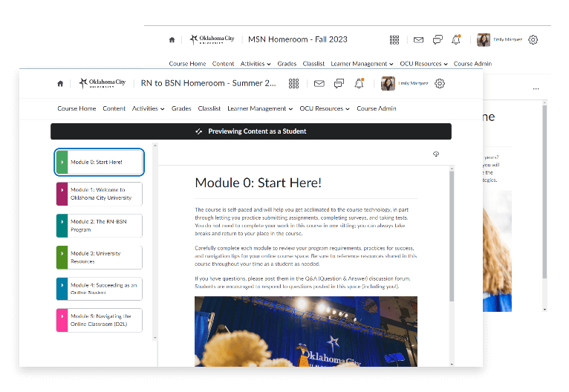
Task: Click scroll up arrow of module list
Action: coord(155,146)
